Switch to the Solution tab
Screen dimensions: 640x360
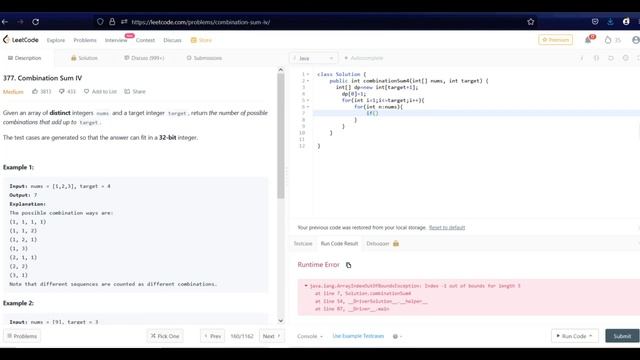coord(84,58)
